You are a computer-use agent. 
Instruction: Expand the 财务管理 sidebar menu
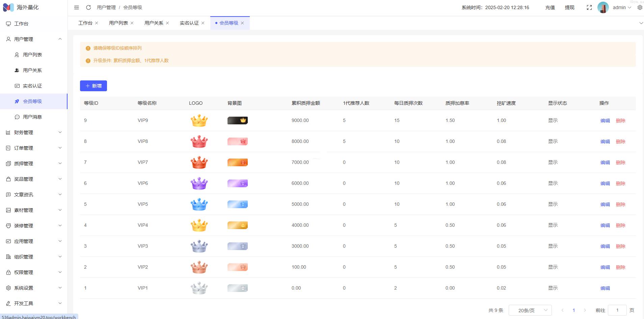pos(34,132)
